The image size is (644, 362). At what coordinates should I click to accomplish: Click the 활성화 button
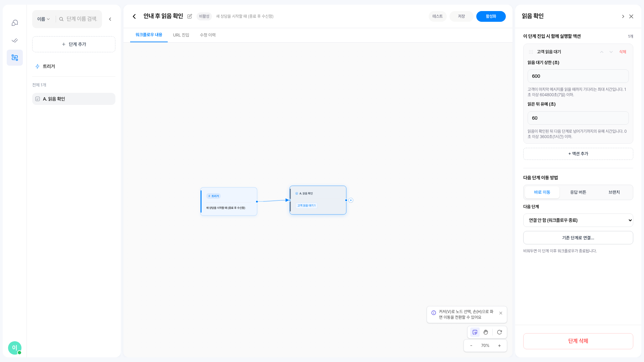pos(491,16)
